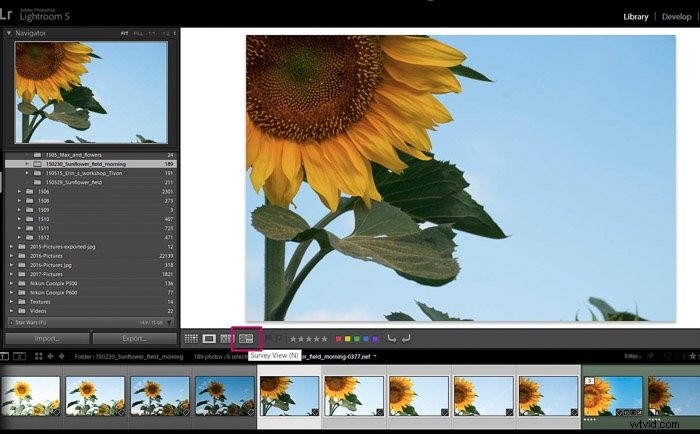Click the Import button
The image size is (700, 434).
(x=47, y=339)
